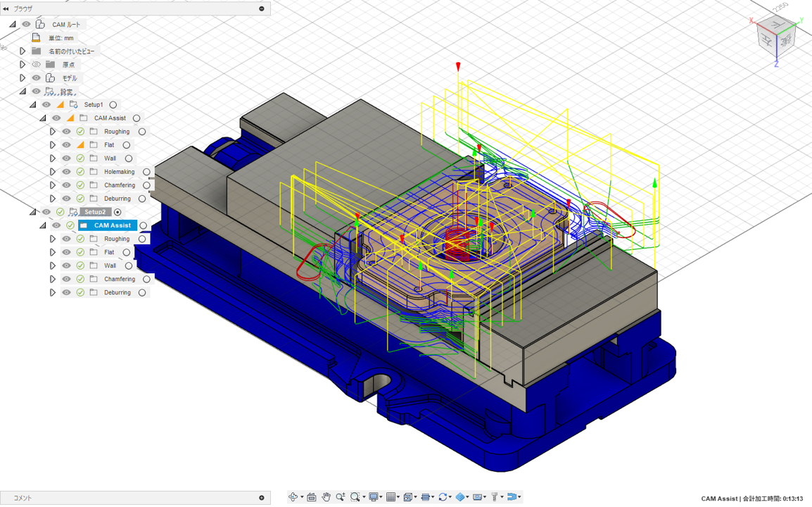The image size is (812, 507).
Task: Toggle eye icon on Holemaking row
Action: 66,172
